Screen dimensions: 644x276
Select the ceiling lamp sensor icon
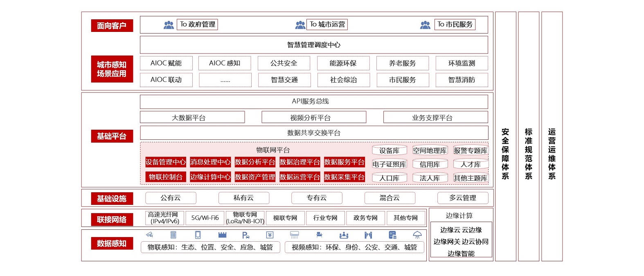[x=417, y=235]
